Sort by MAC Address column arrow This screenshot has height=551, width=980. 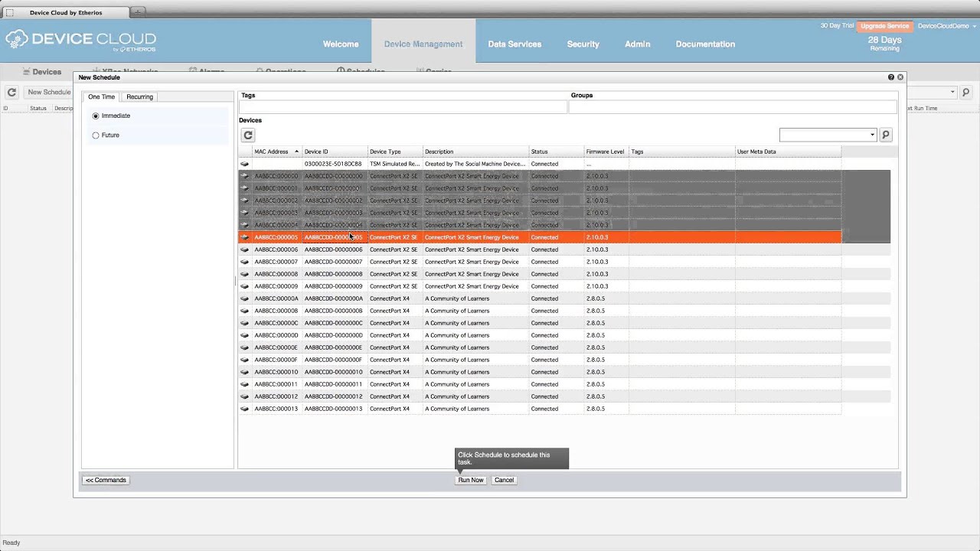[x=296, y=152]
